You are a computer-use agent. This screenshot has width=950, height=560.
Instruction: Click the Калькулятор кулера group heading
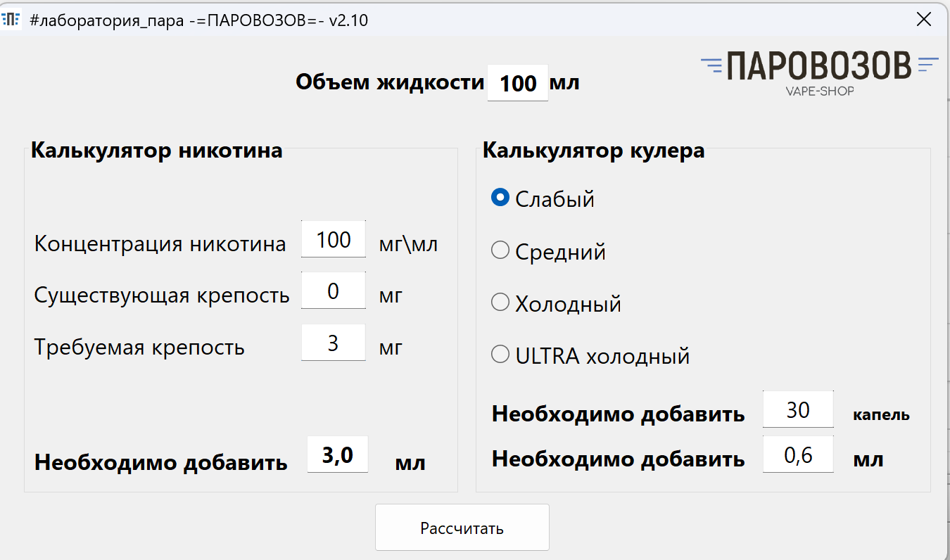pos(594,150)
